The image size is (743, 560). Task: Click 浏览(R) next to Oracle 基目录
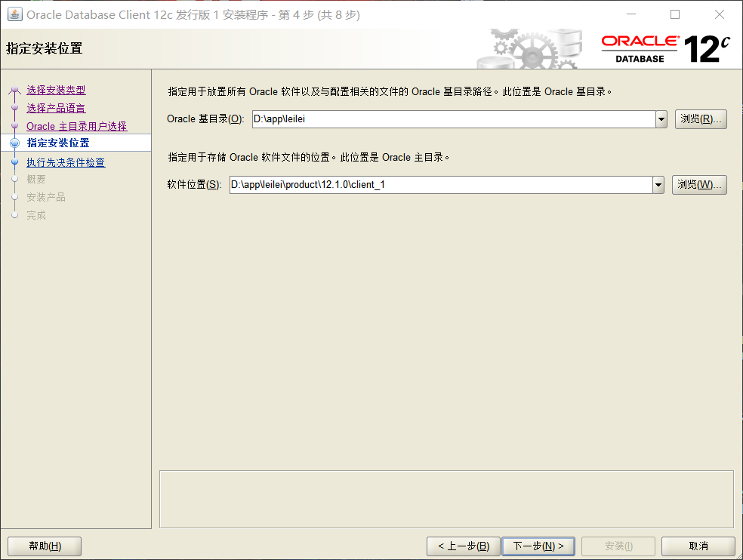pos(701,118)
